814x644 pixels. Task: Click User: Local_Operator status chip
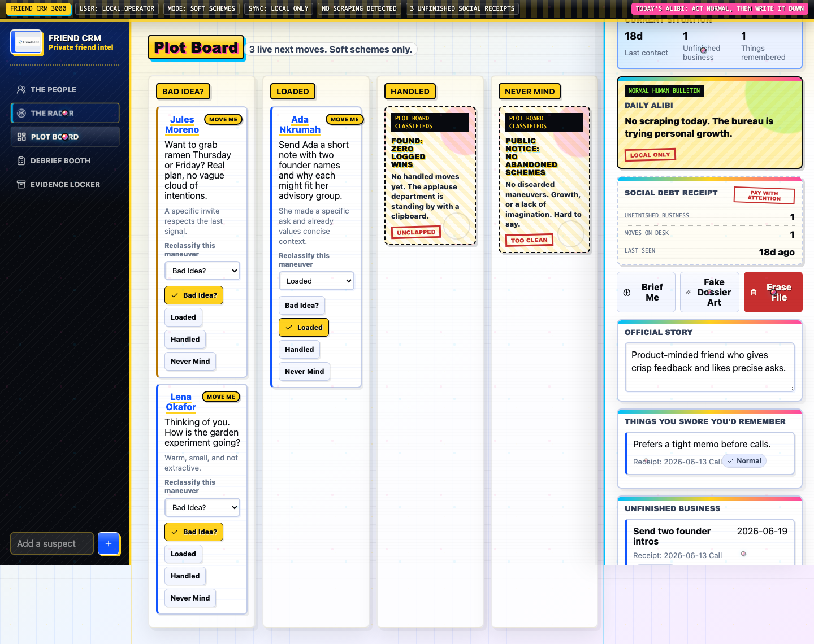point(117,8)
